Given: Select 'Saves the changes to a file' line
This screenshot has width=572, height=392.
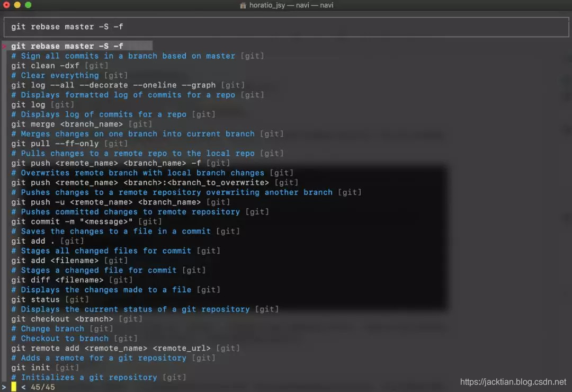Looking at the screenshot, I should pos(126,231).
